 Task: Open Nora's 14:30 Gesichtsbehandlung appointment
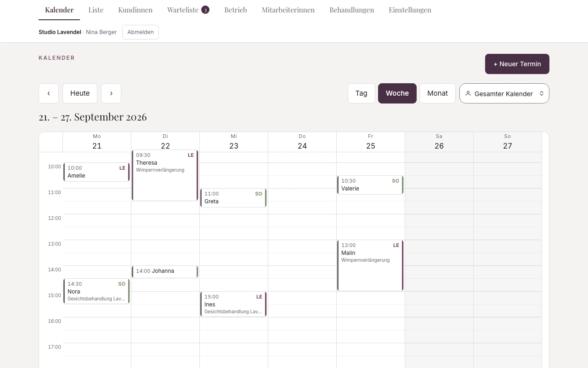pos(96,291)
